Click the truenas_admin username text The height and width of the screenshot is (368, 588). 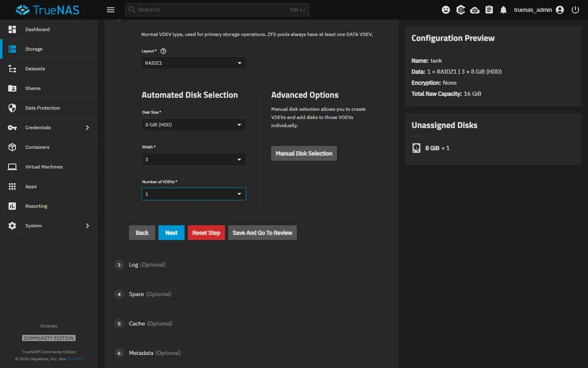533,10
